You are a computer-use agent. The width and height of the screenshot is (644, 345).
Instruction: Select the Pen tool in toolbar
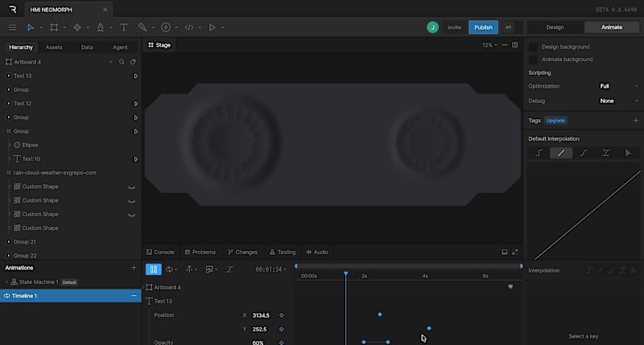(x=100, y=27)
